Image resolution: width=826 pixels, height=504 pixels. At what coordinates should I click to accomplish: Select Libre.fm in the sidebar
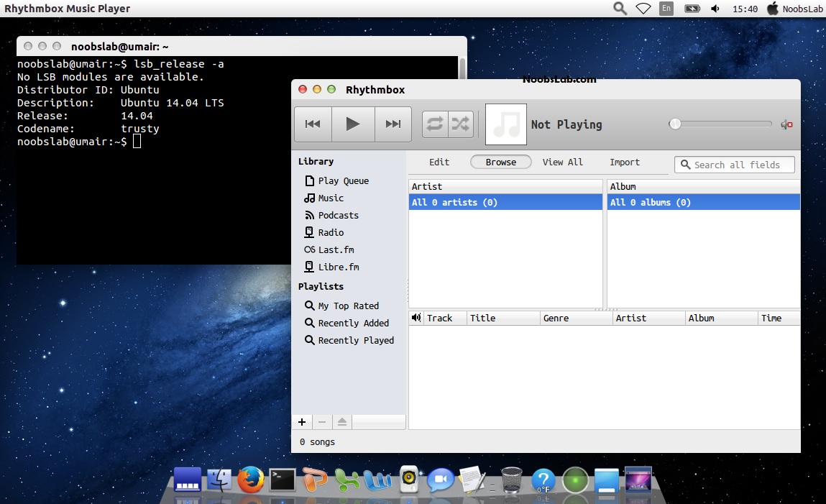coord(338,267)
